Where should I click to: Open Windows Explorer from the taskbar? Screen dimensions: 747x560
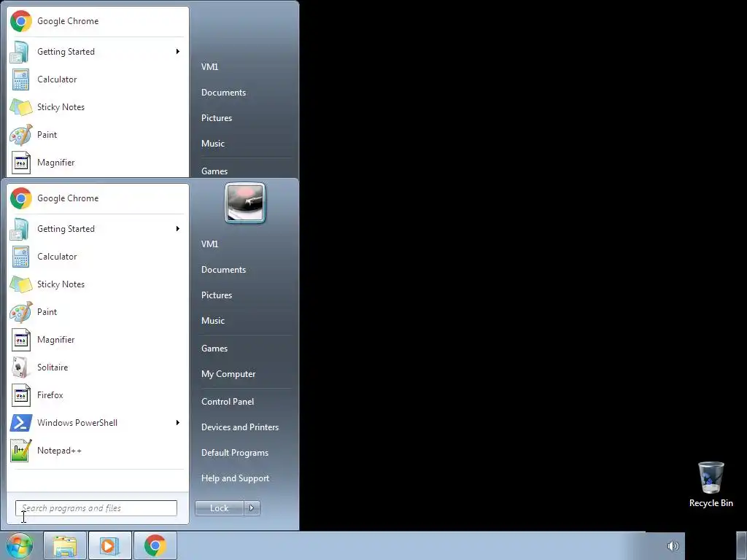point(65,545)
